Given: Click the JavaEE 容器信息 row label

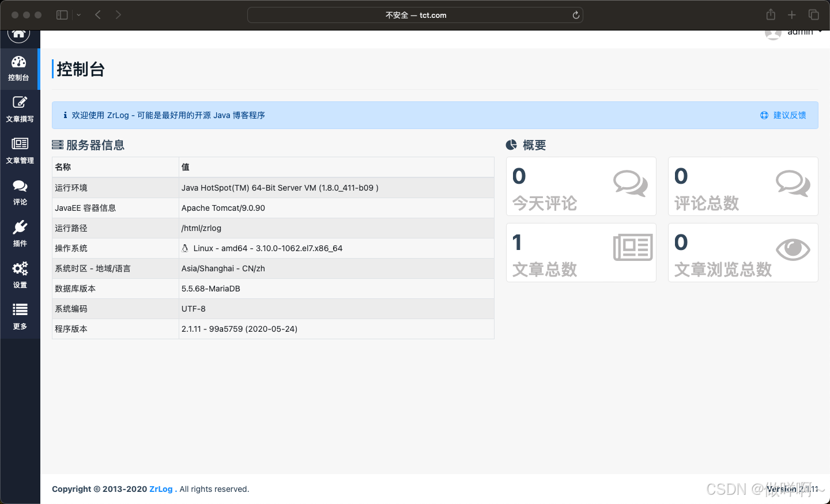Looking at the screenshot, I should click(x=85, y=208).
